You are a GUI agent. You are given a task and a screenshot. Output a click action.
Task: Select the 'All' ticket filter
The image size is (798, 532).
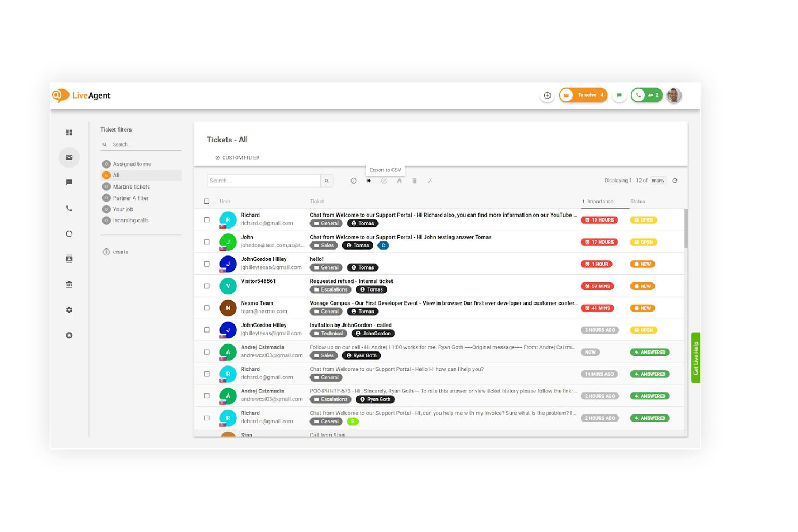(x=141, y=176)
